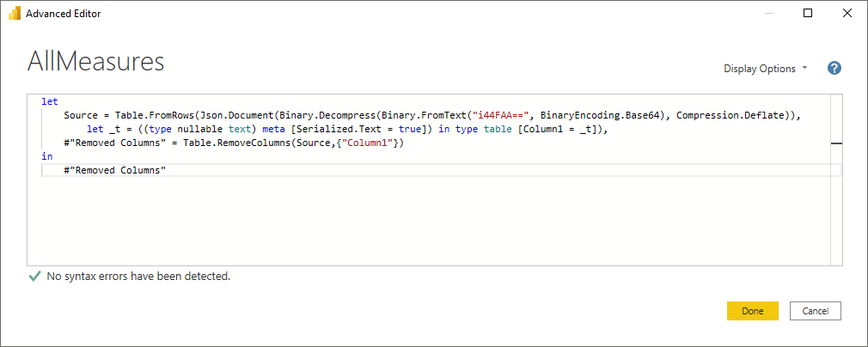The height and width of the screenshot is (347, 868).
Task: Click the Done button
Action: pyautogui.click(x=752, y=311)
